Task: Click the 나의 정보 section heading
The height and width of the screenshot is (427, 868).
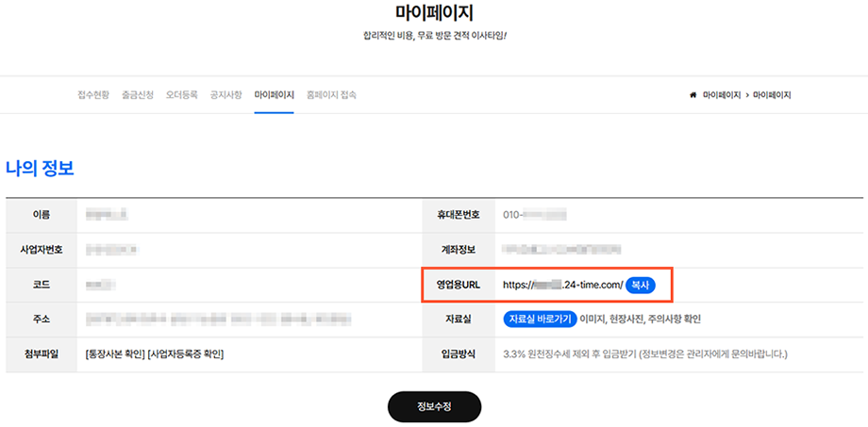Action: coord(40,169)
